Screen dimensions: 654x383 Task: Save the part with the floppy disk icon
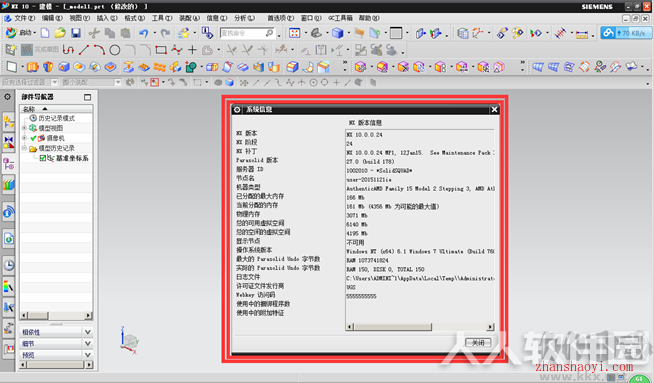pyautogui.click(x=75, y=33)
